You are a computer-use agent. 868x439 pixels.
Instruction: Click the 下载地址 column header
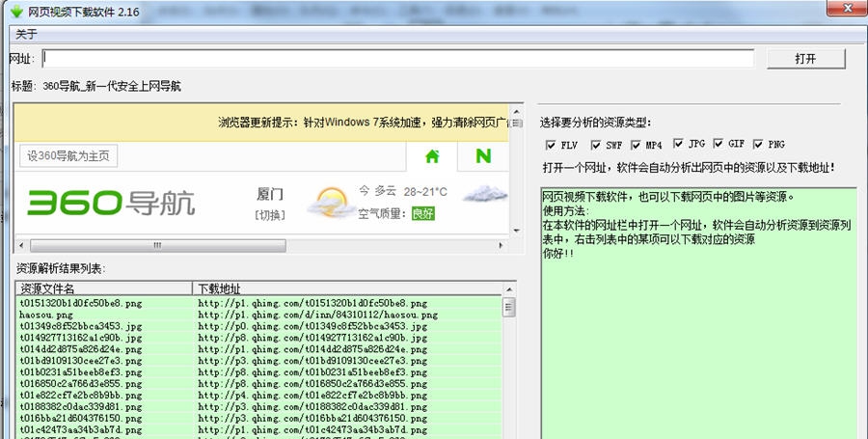pyautogui.click(x=347, y=288)
